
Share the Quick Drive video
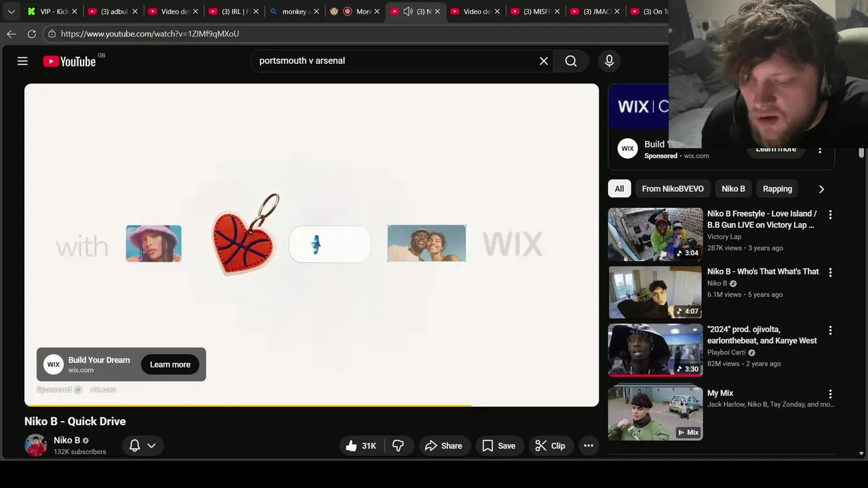coord(443,446)
